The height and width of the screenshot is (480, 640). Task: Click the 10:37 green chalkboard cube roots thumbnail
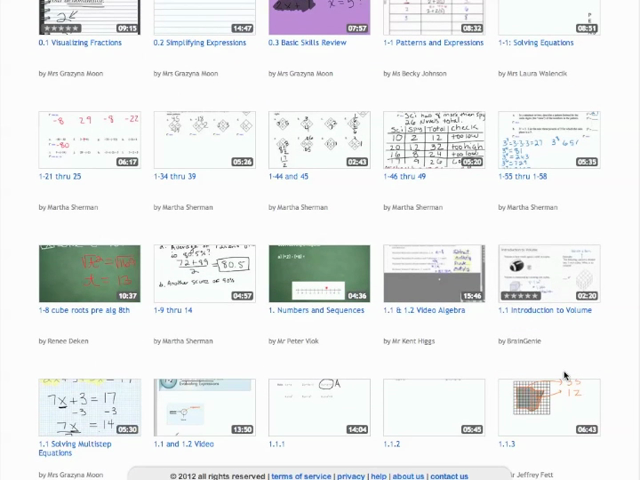(x=90, y=274)
